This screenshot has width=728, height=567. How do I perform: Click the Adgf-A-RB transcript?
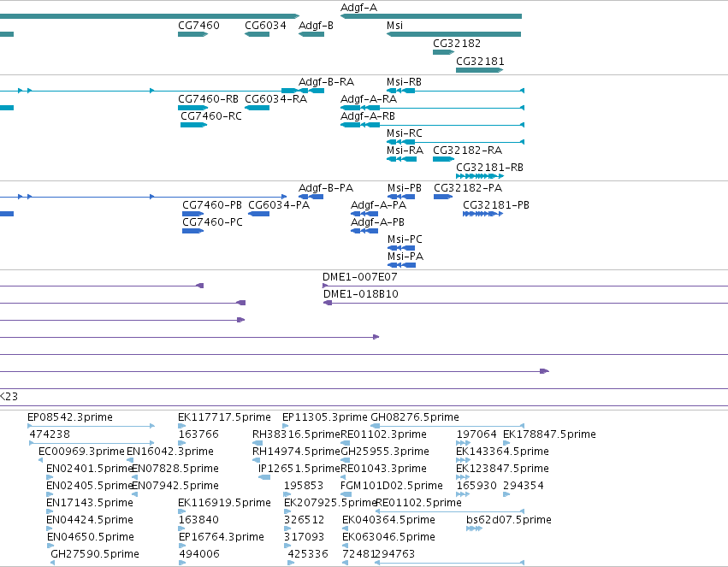coord(432,125)
